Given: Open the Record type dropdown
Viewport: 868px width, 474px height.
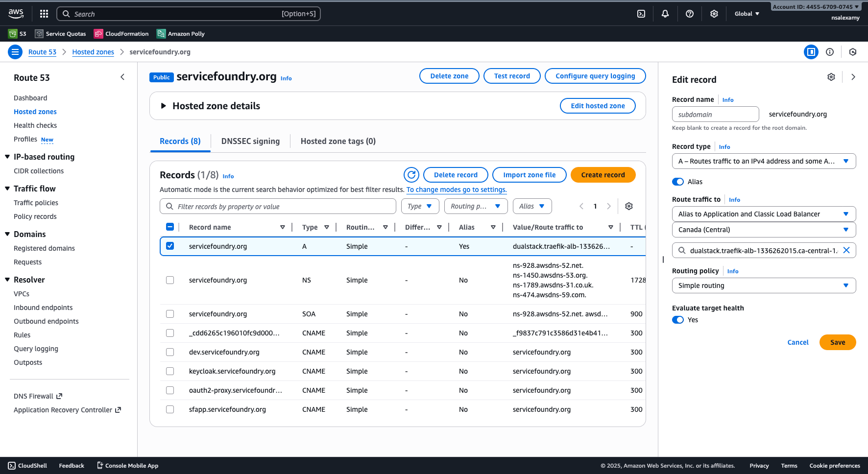Looking at the screenshot, I should pos(764,161).
